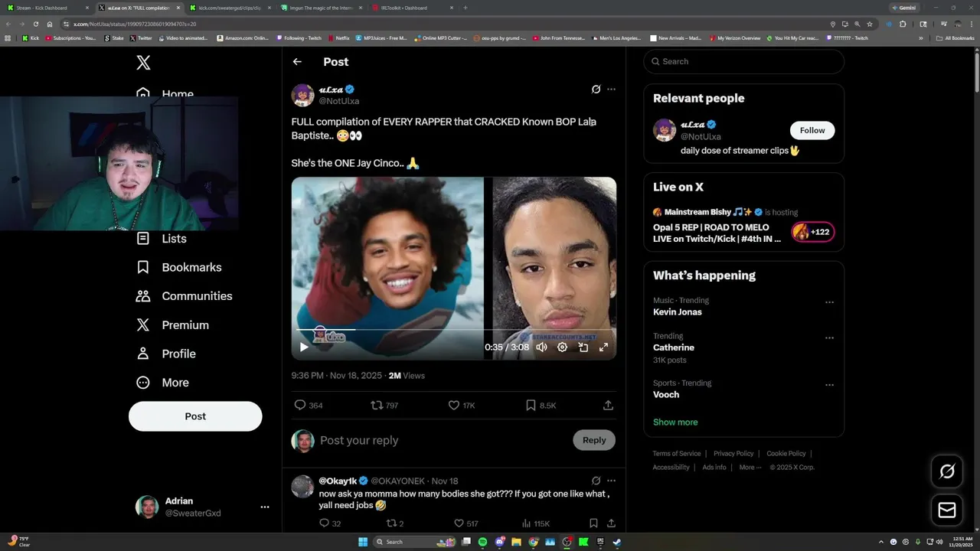View analytics of Okay1k's reply 115K

point(536,523)
